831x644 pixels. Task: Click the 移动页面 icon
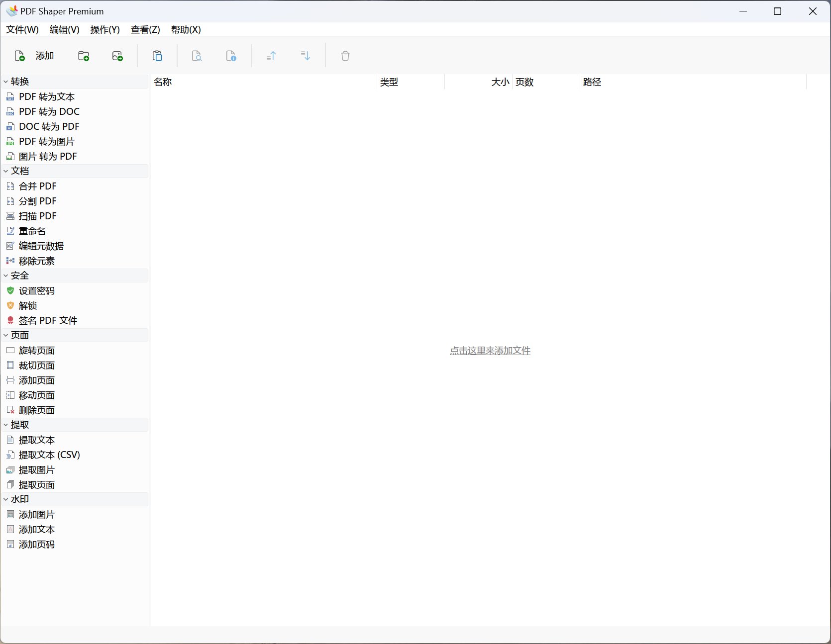click(x=10, y=395)
